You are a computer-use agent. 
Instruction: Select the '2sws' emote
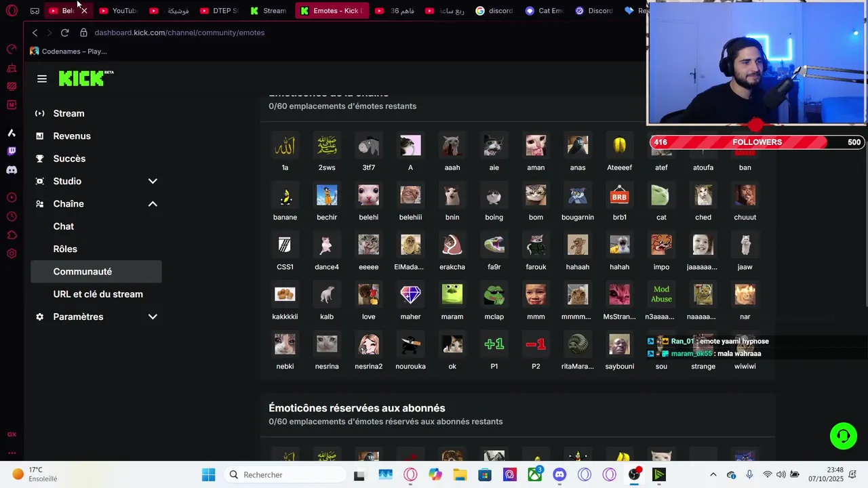point(327,146)
